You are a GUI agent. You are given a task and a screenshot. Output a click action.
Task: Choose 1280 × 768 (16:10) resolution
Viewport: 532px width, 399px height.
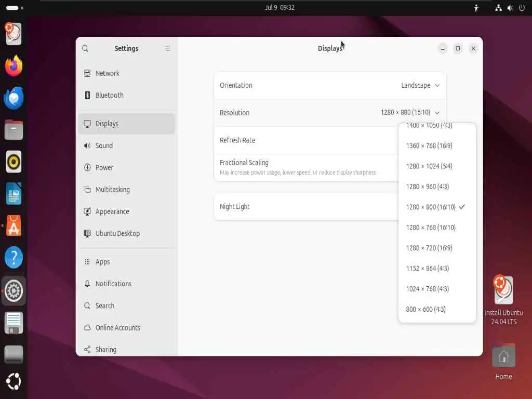coord(437,228)
